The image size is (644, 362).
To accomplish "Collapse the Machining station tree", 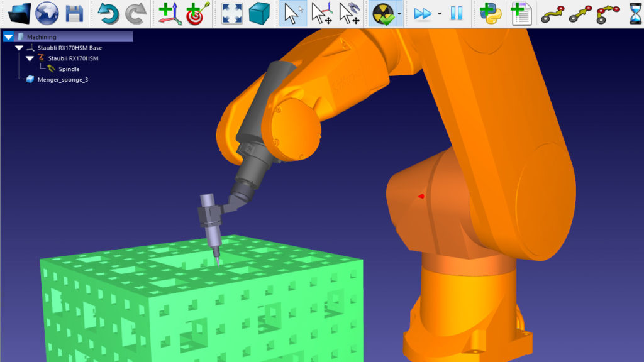I will [9, 37].
